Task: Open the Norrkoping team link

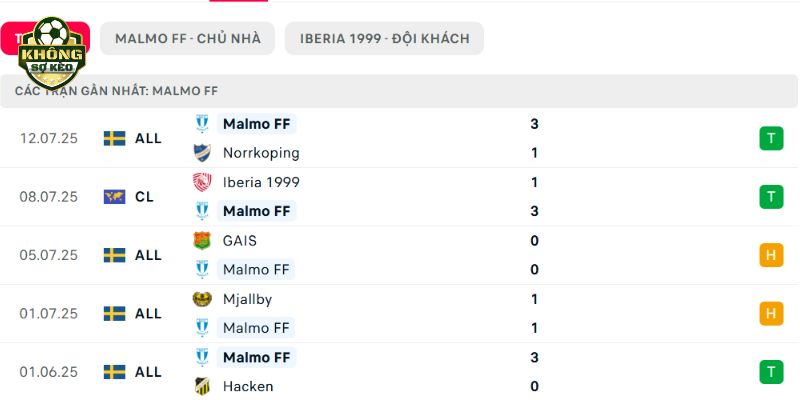Action: (x=261, y=153)
